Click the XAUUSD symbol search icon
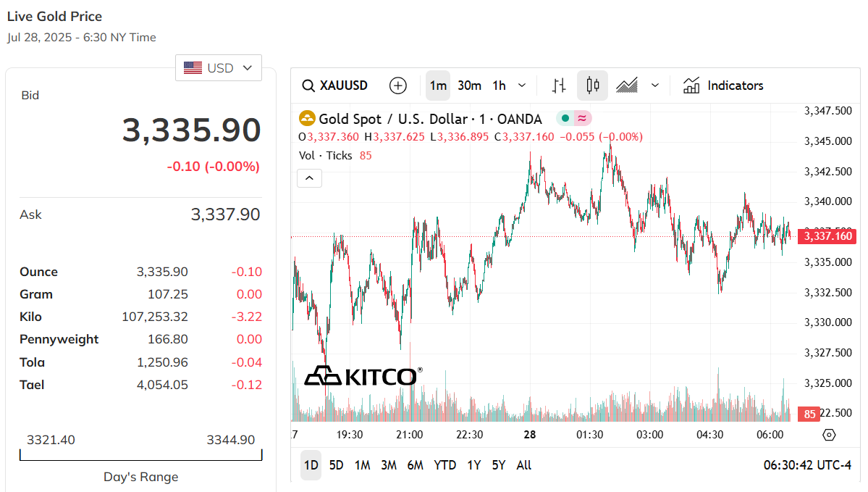Image resolution: width=868 pixels, height=492 pixels. tap(309, 86)
